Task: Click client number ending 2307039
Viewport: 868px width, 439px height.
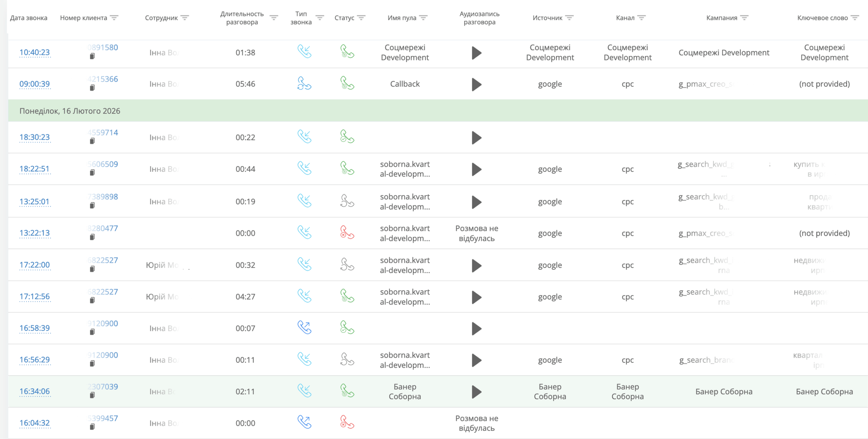Action: [103, 386]
